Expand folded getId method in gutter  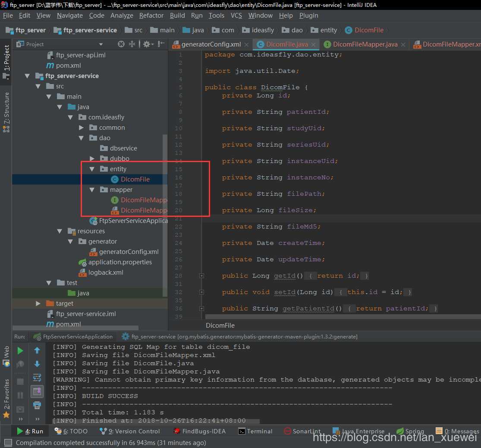pos(201,276)
